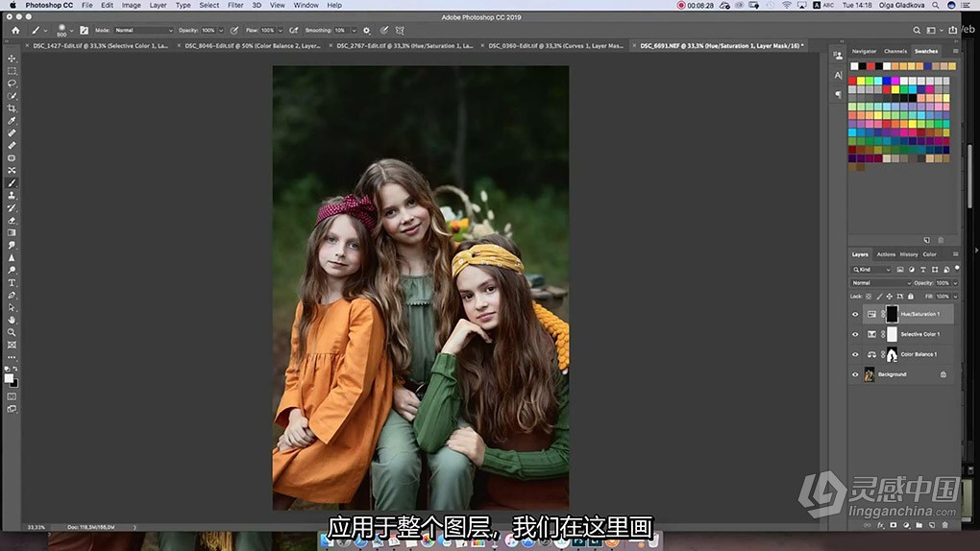
Task: Open the Image menu
Action: [x=131, y=5]
